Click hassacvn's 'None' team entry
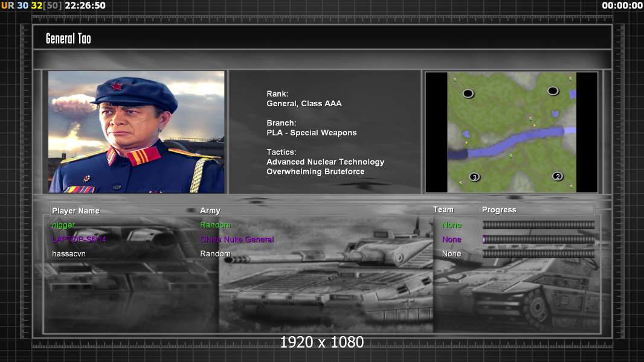Screen dimensions: 644x362 (452, 254)
